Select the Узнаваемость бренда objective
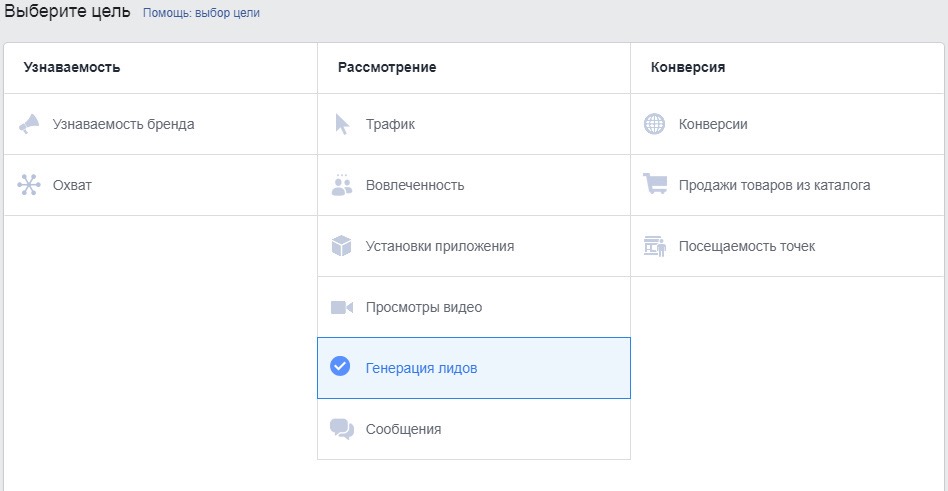This screenshot has height=491, width=948. click(123, 125)
